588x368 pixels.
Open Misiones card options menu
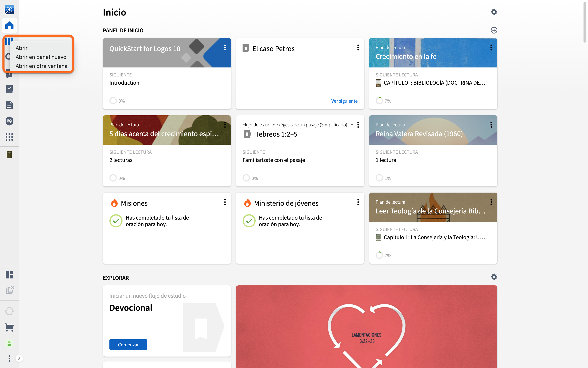[x=225, y=202]
